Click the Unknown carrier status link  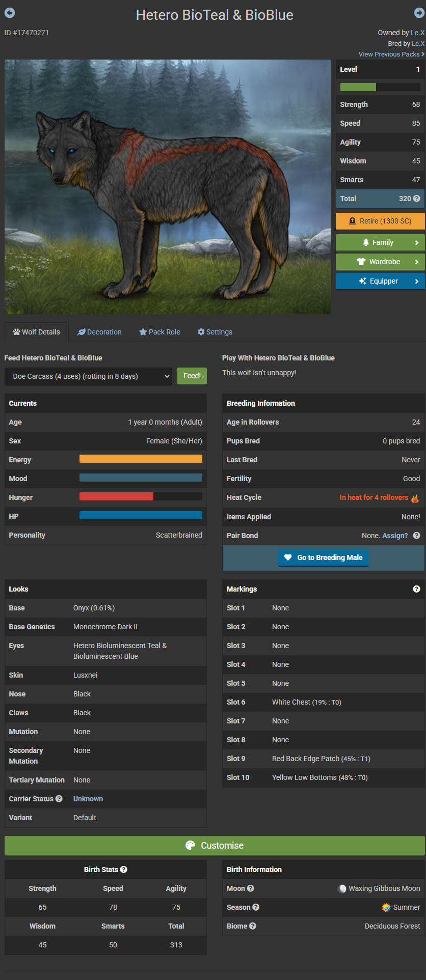pos(88,799)
